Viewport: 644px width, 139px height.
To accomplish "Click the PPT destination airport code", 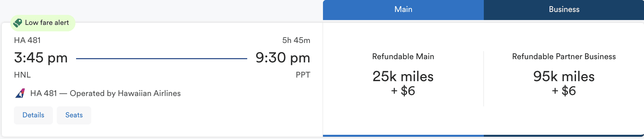I will coord(303,75).
